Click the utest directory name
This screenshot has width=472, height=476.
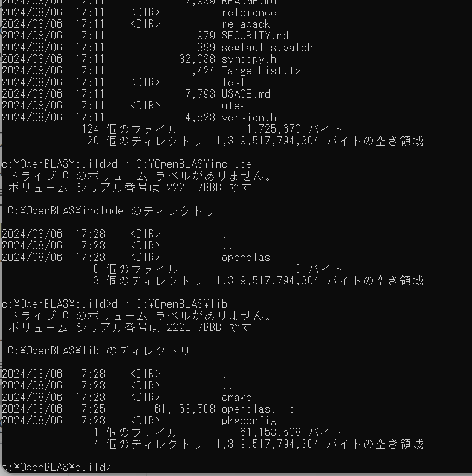(x=236, y=106)
